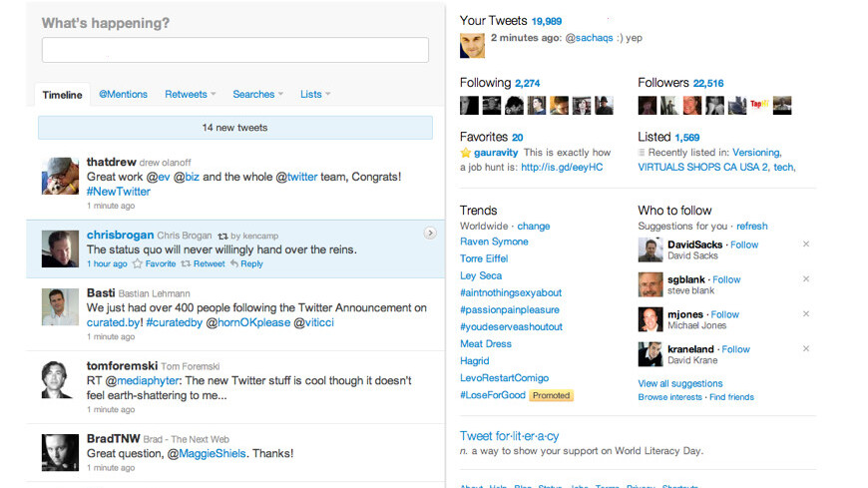Click the #LoseForGood promoted trend
Viewport: 868px width, 488px height.
click(492, 395)
